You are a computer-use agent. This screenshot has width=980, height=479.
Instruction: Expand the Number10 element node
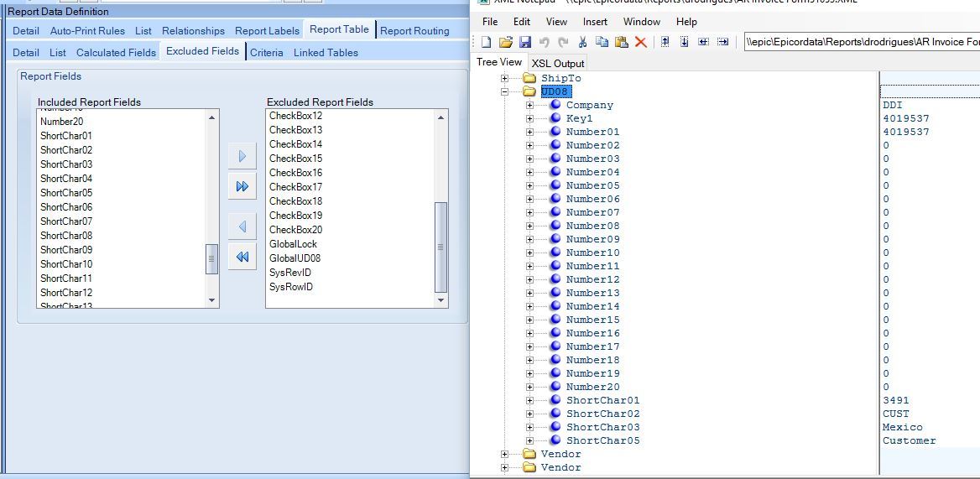coord(530,253)
